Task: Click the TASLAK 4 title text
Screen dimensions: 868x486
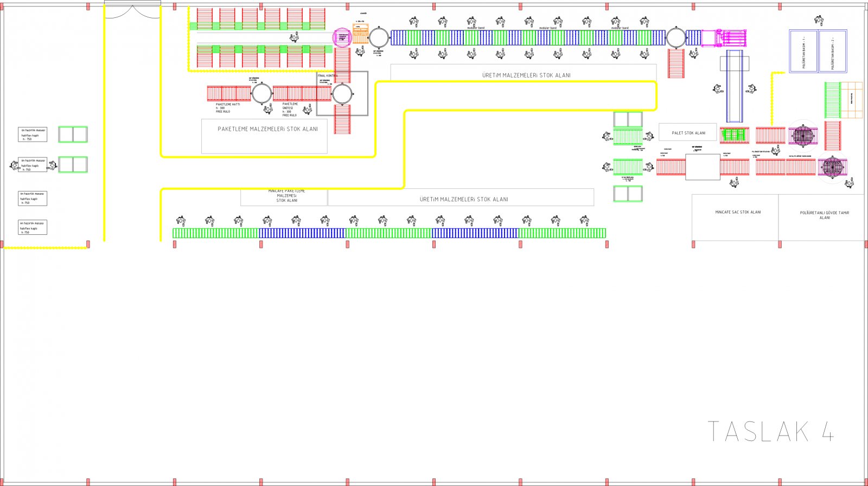Action: [770, 432]
